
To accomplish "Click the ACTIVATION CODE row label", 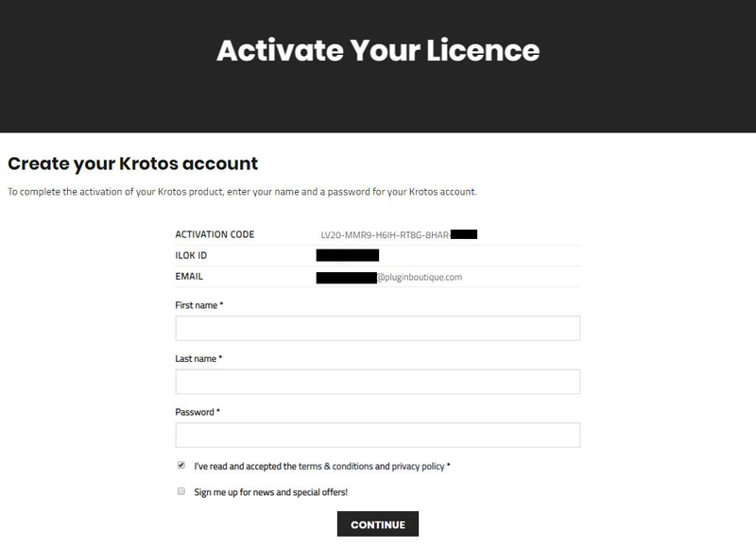I will click(x=215, y=235).
